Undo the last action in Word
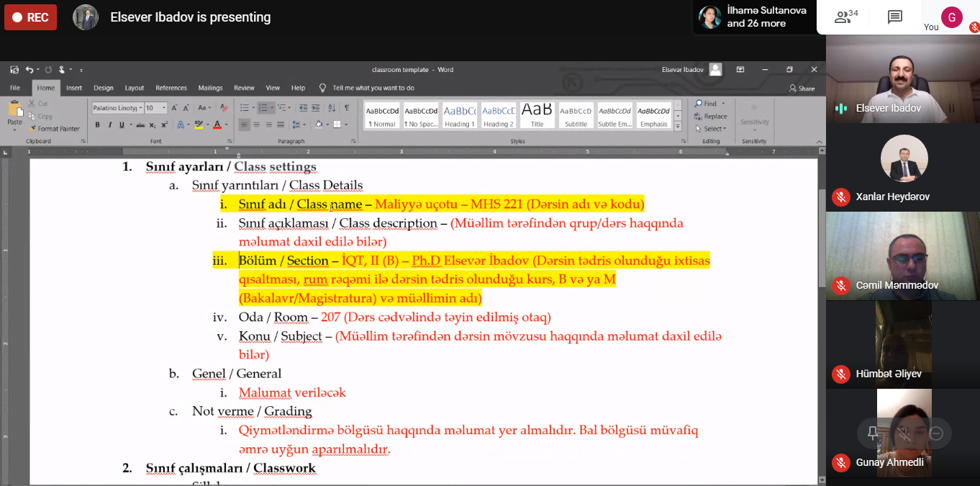Image resolution: width=980 pixels, height=486 pixels. pyautogui.click(x=29, y=69)
